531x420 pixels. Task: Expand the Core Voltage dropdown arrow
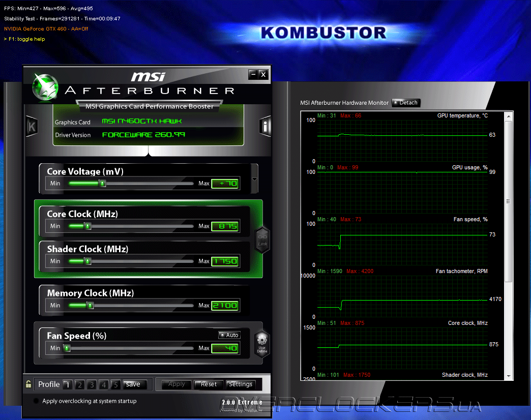click(x=254, y=179)
